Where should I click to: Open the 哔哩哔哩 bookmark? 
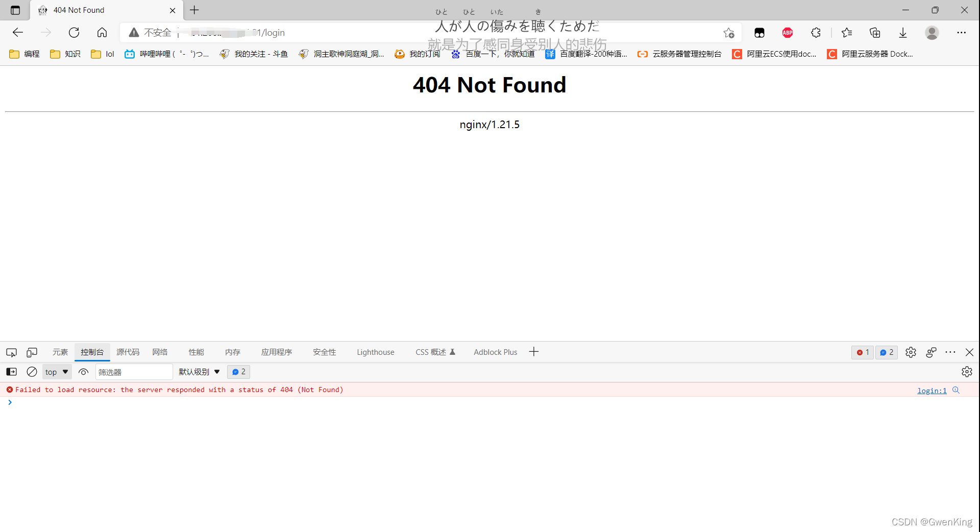coord(167,54)
